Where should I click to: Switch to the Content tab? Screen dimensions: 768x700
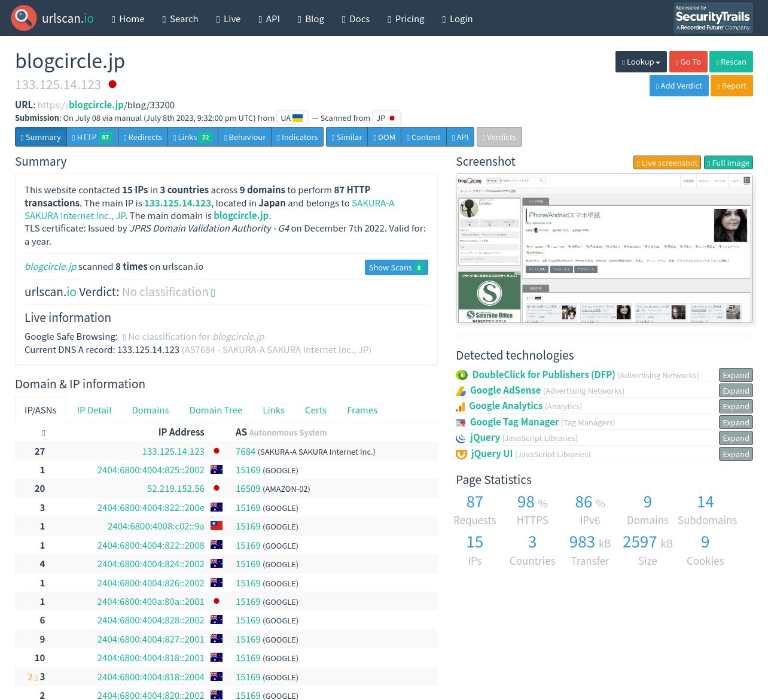[x=423, y=137]
